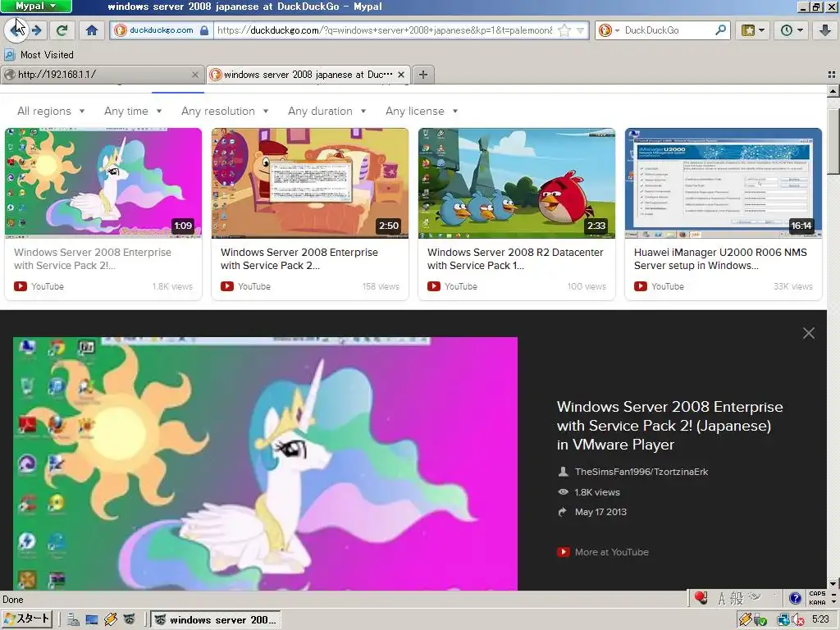Expand the All regions filter

coord(51,111)
